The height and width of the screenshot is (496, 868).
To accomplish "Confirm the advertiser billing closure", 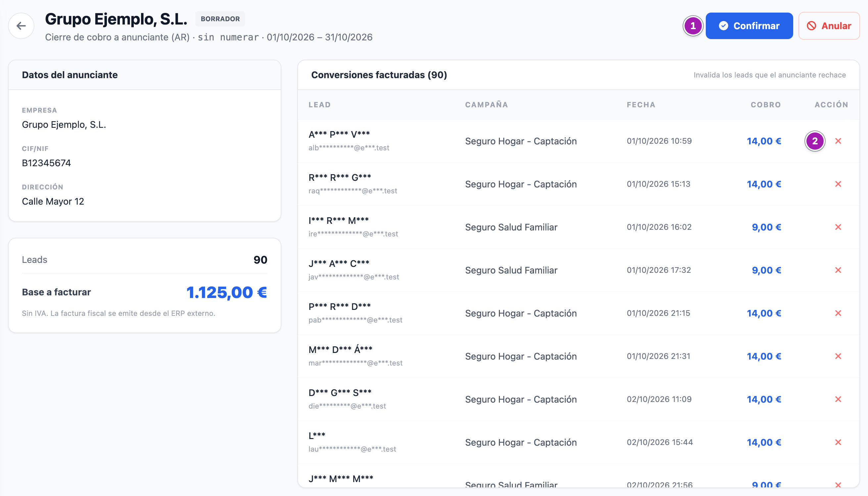I will point(749,26).
